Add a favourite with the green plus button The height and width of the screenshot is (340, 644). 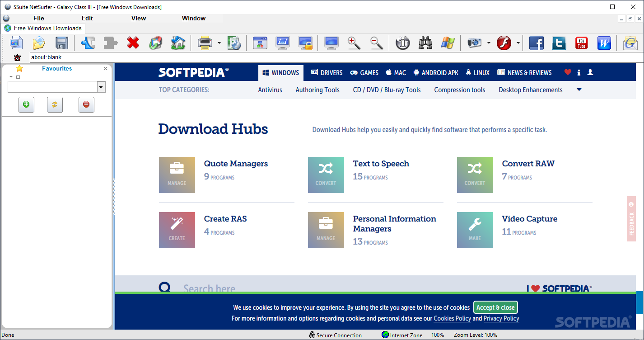pyautogui.click(x=26, y=104)
